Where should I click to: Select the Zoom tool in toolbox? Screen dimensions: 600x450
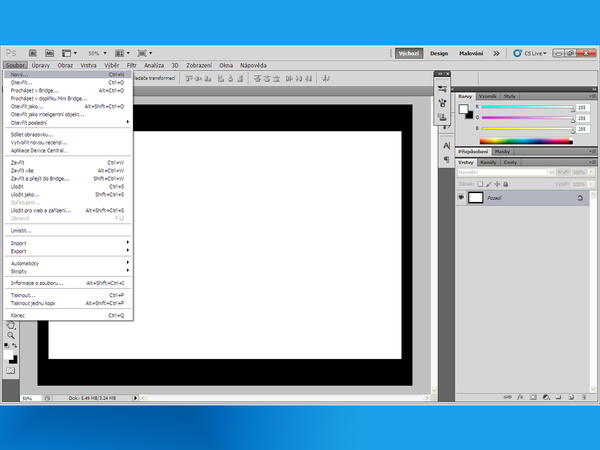click(x=11, y=337)
